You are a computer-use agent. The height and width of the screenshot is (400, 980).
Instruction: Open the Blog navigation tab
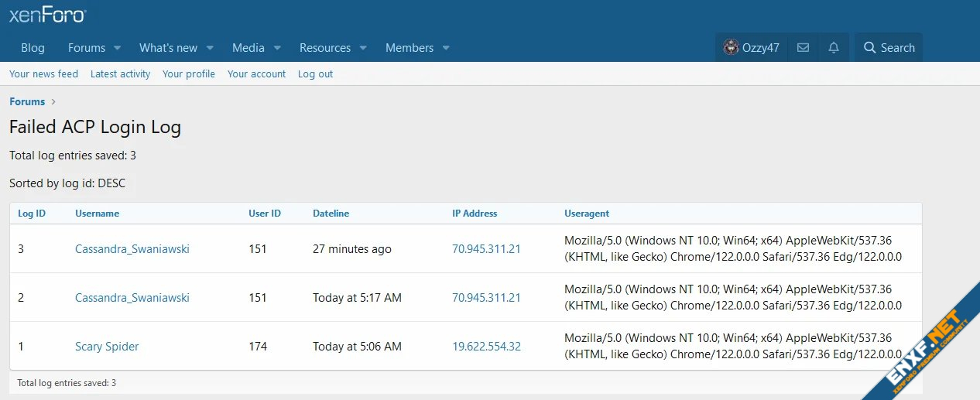(x=33, y=48)
